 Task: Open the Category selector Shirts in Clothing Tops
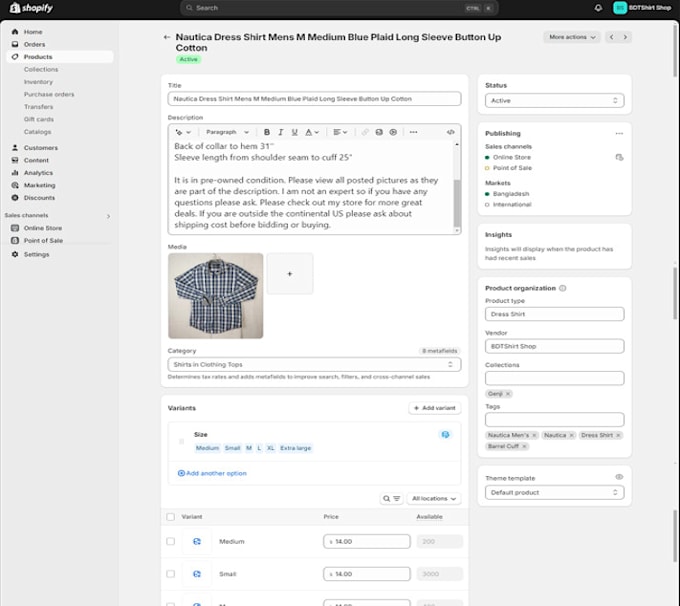click(314, 365)
